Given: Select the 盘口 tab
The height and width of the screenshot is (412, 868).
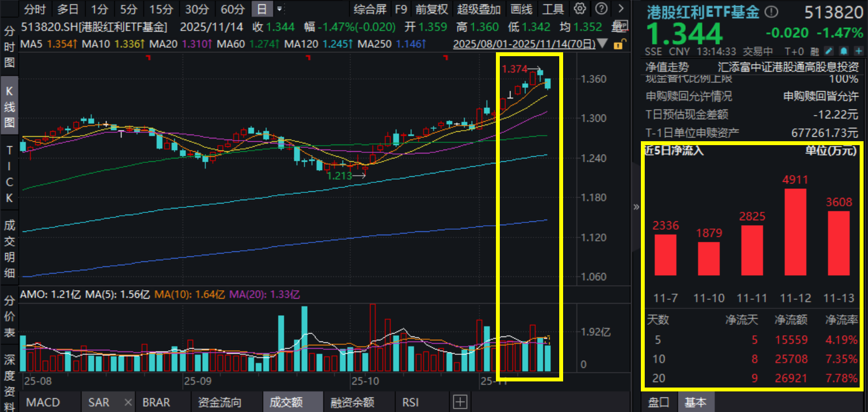Looking at the screenshot, I should [x=659, y=402].
